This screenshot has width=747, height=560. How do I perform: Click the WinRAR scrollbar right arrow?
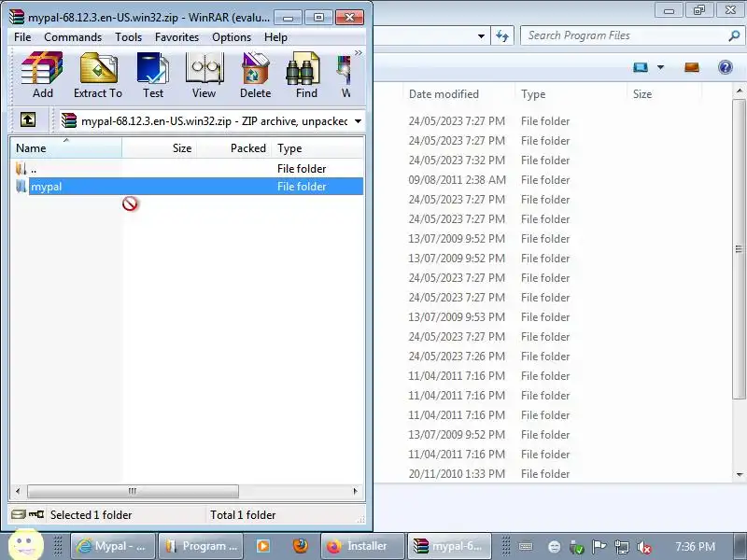tap(355, 491)
